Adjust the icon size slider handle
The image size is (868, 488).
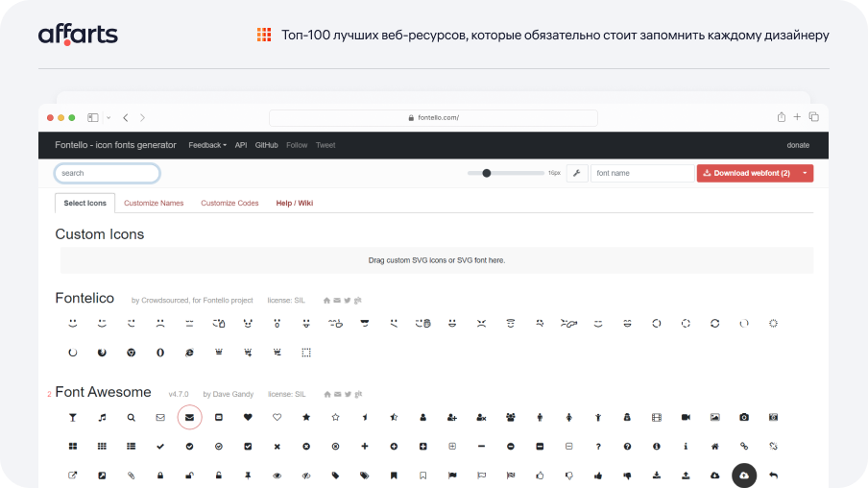tap(487, 173)
